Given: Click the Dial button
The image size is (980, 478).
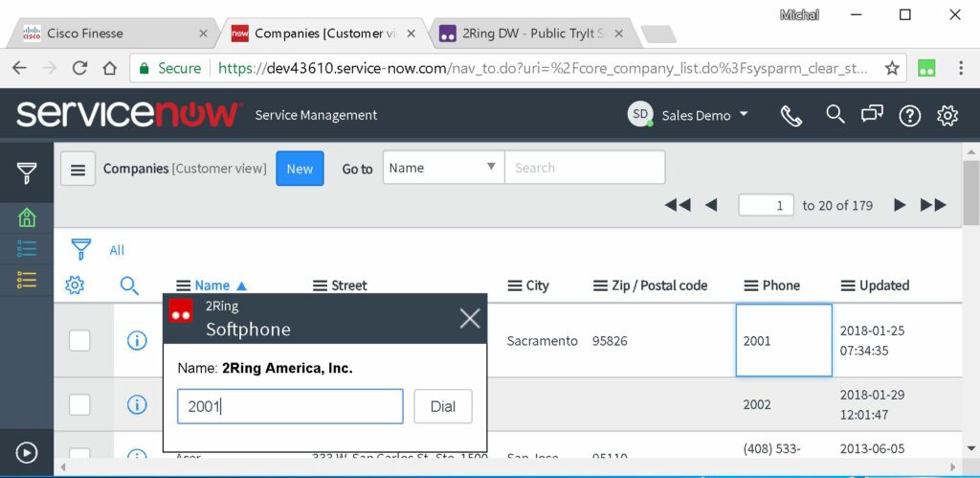Looking at the screenshot, I should [443, 406].
